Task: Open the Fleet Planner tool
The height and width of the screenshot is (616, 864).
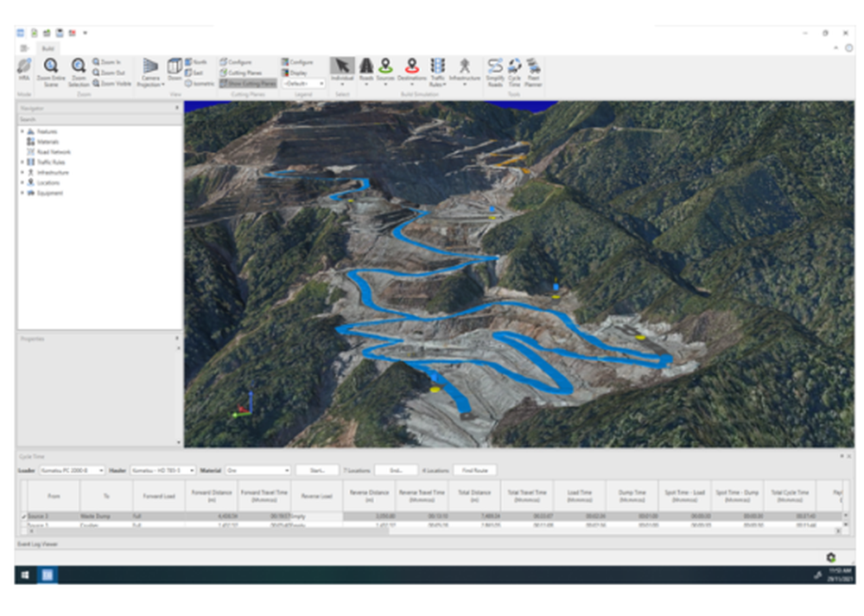Action: tap(533, 73)
